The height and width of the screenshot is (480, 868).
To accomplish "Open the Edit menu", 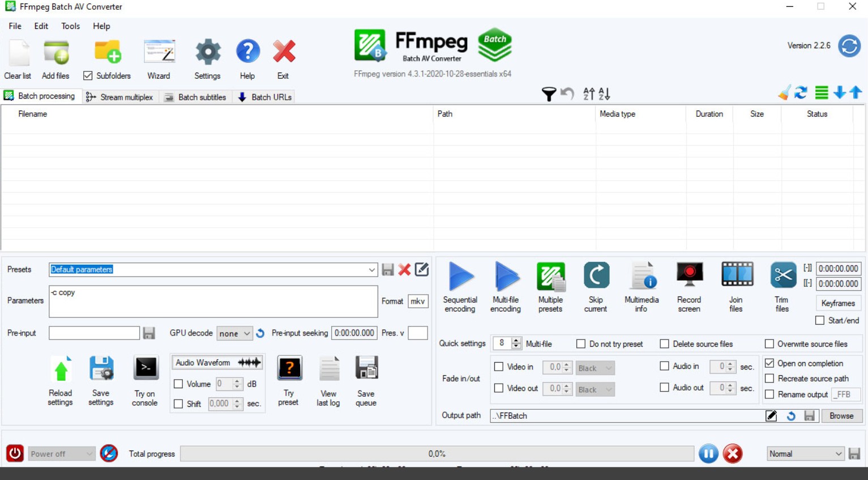I will 41,26.
